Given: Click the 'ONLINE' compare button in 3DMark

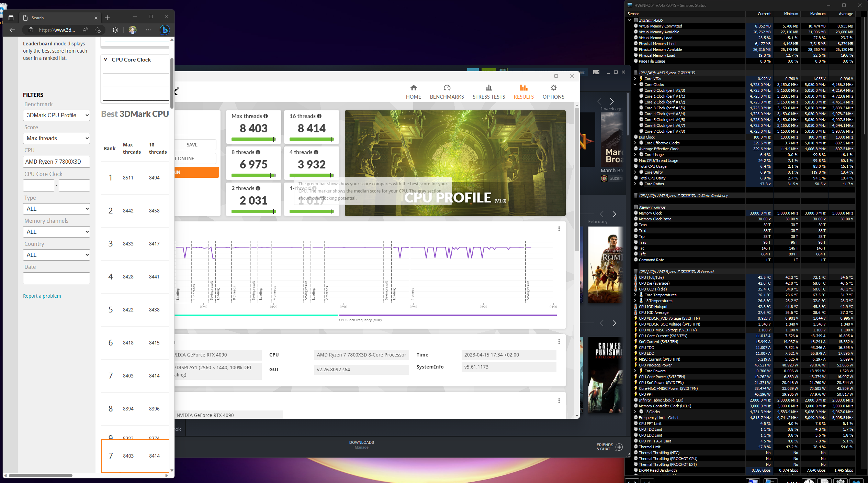Looking at the screenshot, I should pos(195,158).
